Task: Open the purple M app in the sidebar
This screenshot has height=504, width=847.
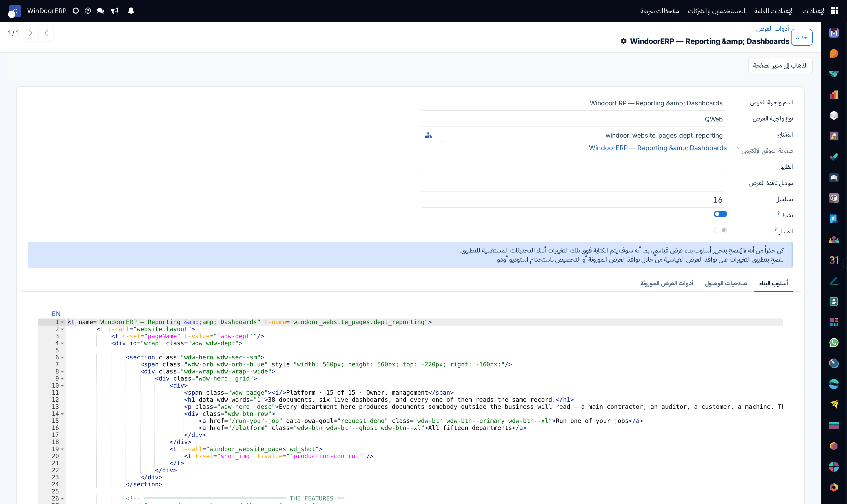Action: tap(834, 33)
